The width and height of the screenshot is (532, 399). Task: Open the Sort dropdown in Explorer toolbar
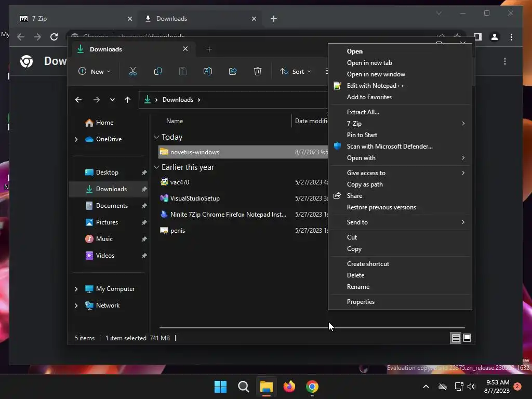click(x=295, y=71)
